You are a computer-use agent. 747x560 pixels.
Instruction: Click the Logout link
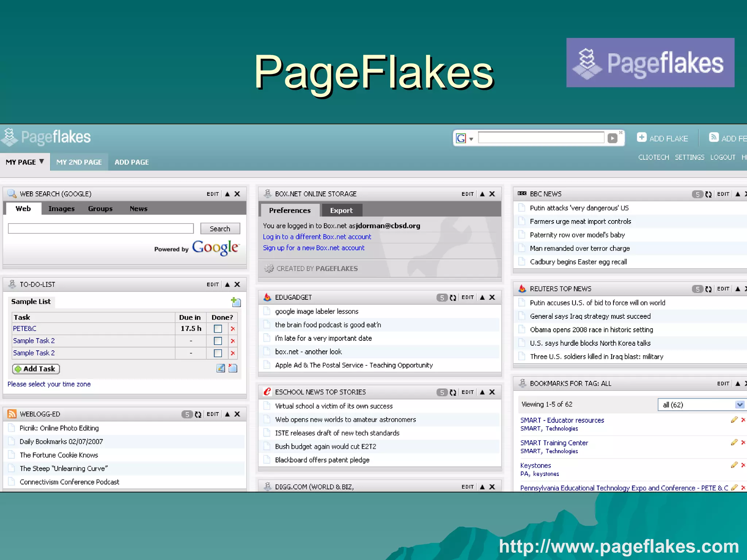[723, 157]
